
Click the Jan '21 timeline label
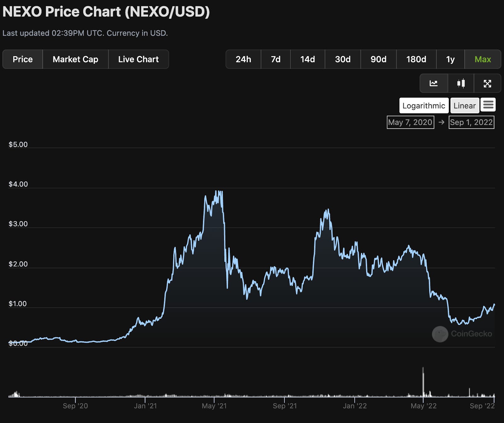coord(145,406)
